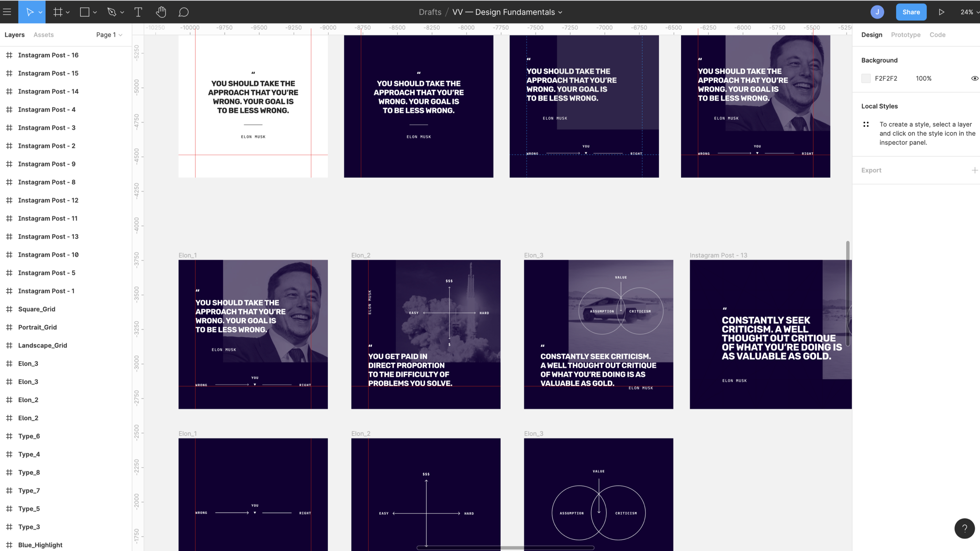
Task: Select the Frame tool
Action: tap(58, 12)
